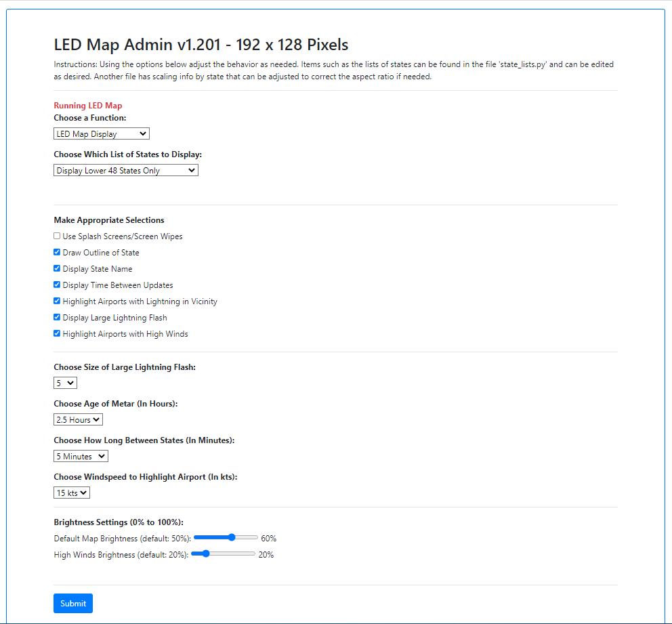Disable Display Time Between Updates
This screenshot has width=672, height=624.
[57, 285]
